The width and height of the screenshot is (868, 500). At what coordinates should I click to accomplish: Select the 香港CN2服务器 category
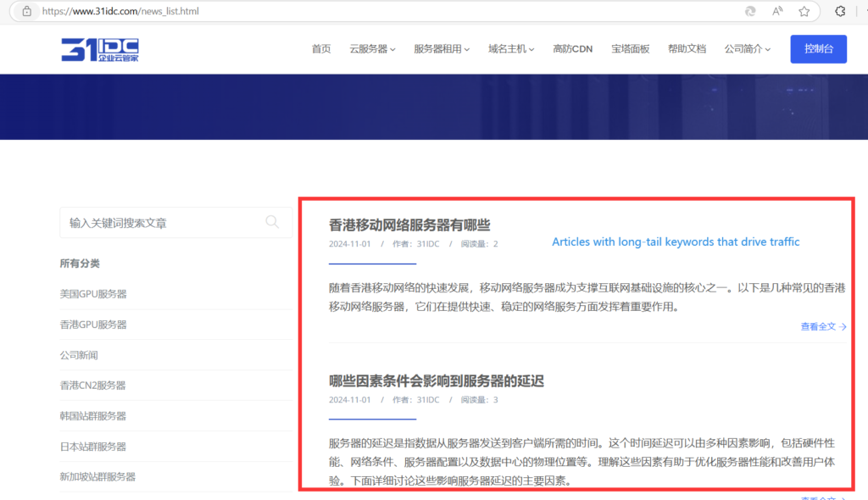pyautogui.click(x=92, y=386)
